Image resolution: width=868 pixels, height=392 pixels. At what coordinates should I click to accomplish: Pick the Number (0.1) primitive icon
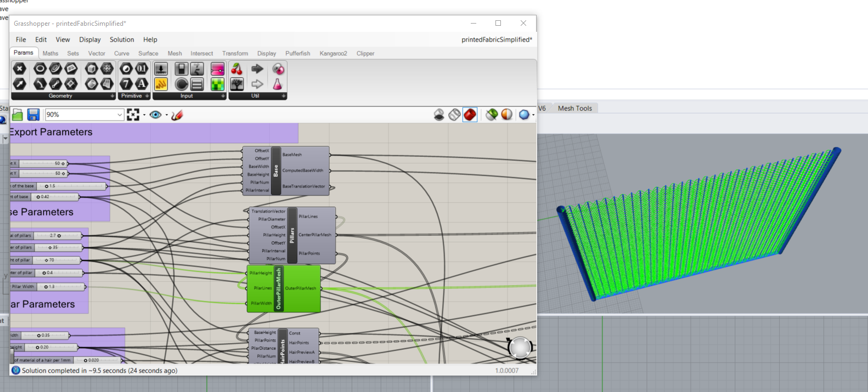tap(142, 69)
